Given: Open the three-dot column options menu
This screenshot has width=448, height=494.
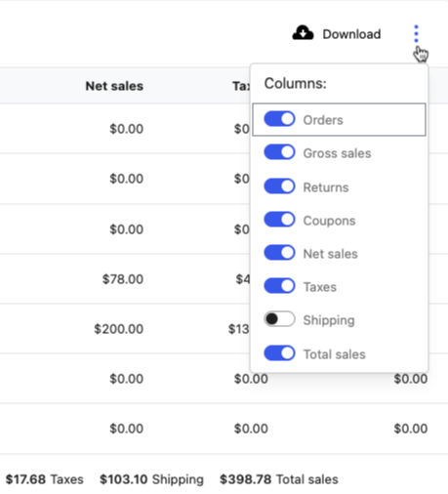Looking at the screenshot, I should tap(416, 33).
